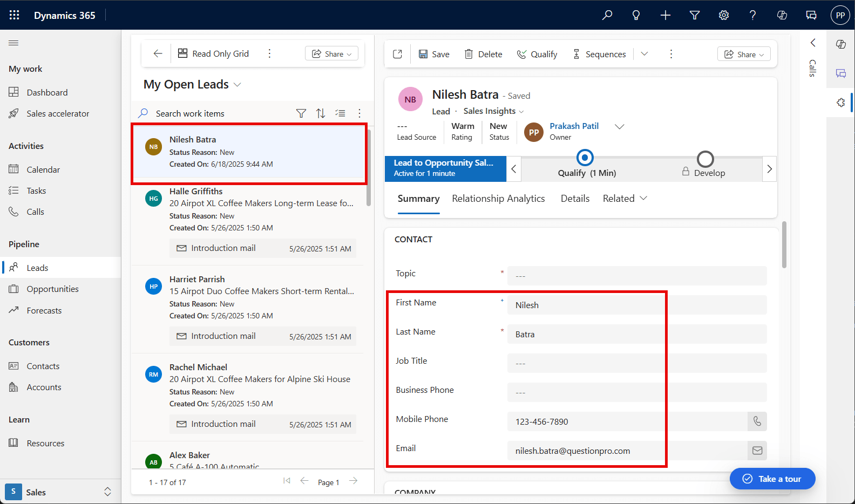Screen dimensions: 855x504
Task: Open Opportunities in the left navigation
Action: point(52,289)
